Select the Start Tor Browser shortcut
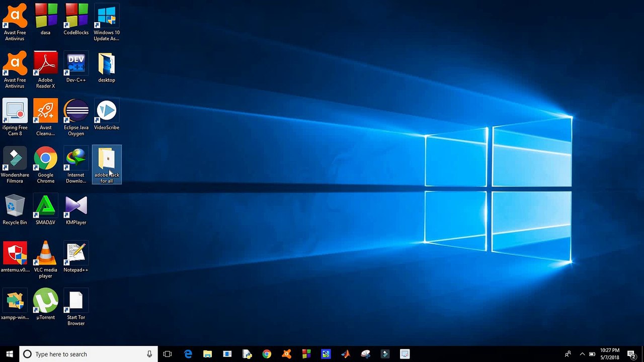644x362 pixels. 76,308
